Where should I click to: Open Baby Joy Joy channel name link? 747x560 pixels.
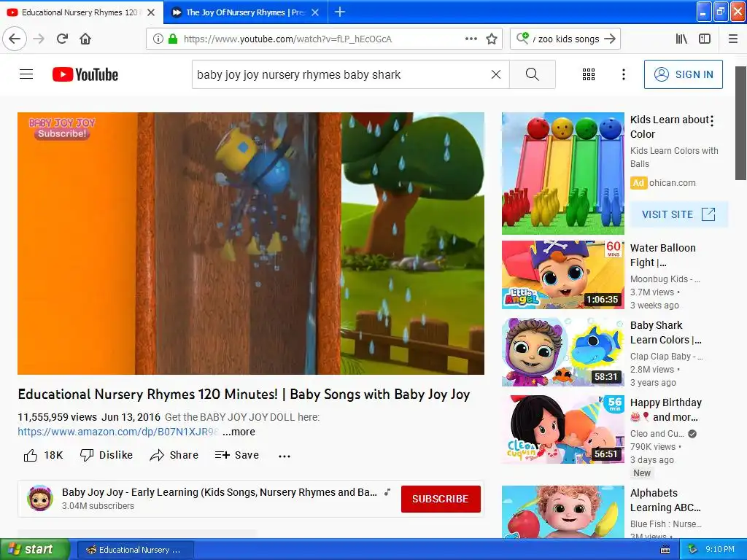click(x=220, y=492)
